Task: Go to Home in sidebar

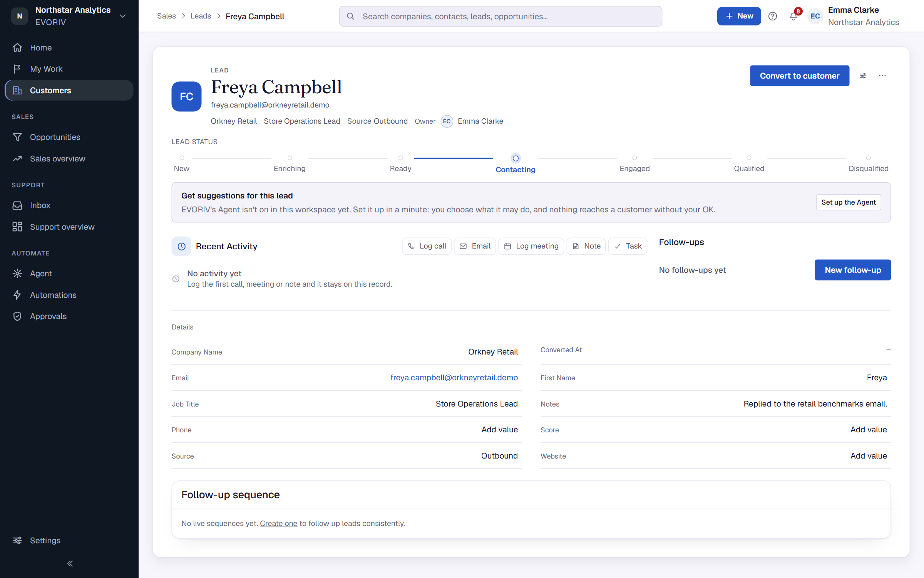Action: tap(69, 47)
